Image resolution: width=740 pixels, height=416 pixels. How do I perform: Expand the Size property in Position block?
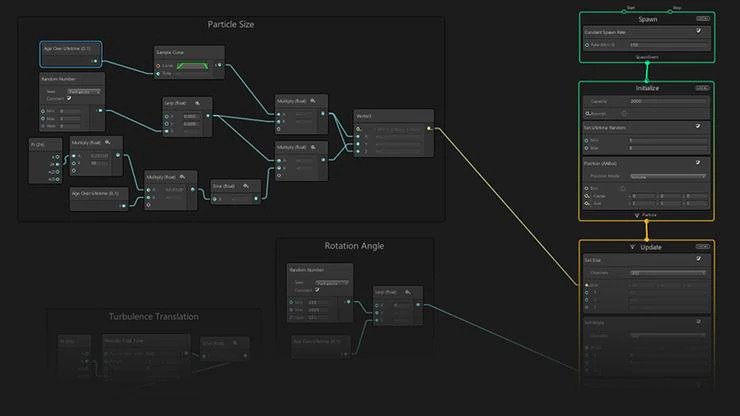coord(587,204)
